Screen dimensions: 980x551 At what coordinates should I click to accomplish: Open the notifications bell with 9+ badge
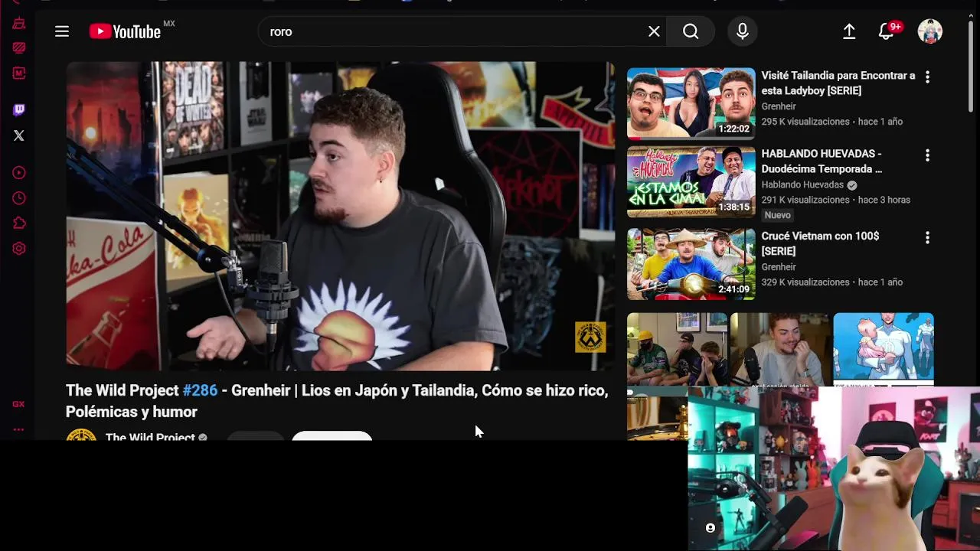(887, 31)
